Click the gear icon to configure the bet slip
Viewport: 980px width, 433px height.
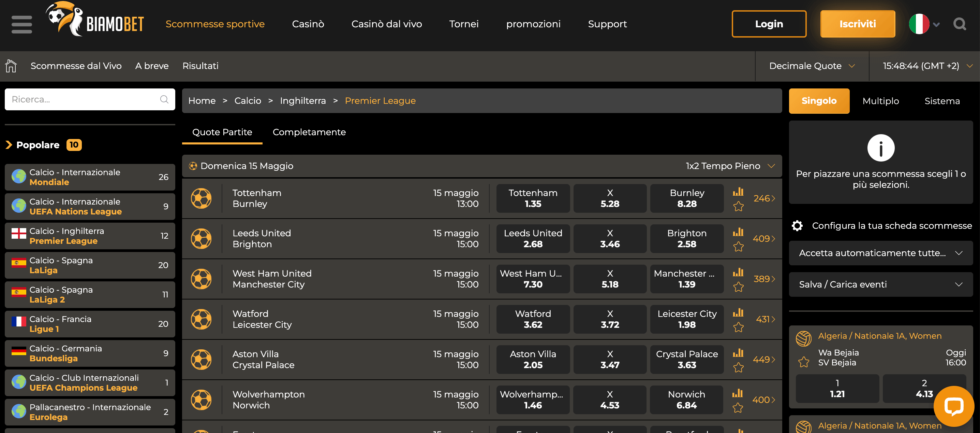797,225
